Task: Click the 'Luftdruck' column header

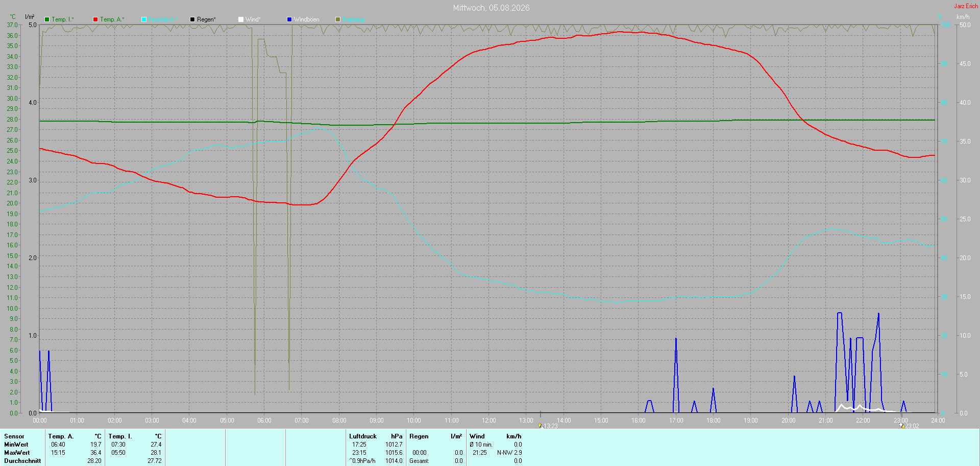Action: click(363, 436)
